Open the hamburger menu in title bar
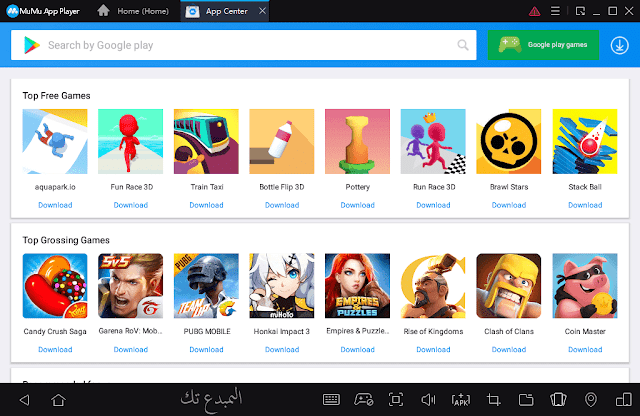 coord(556,11)
